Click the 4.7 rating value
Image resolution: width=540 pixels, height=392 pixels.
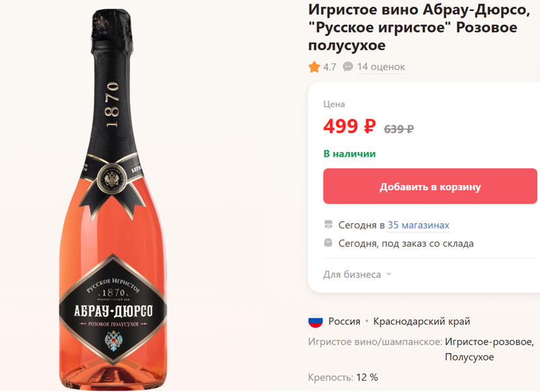pyautogui.click(x=329, y=67)
